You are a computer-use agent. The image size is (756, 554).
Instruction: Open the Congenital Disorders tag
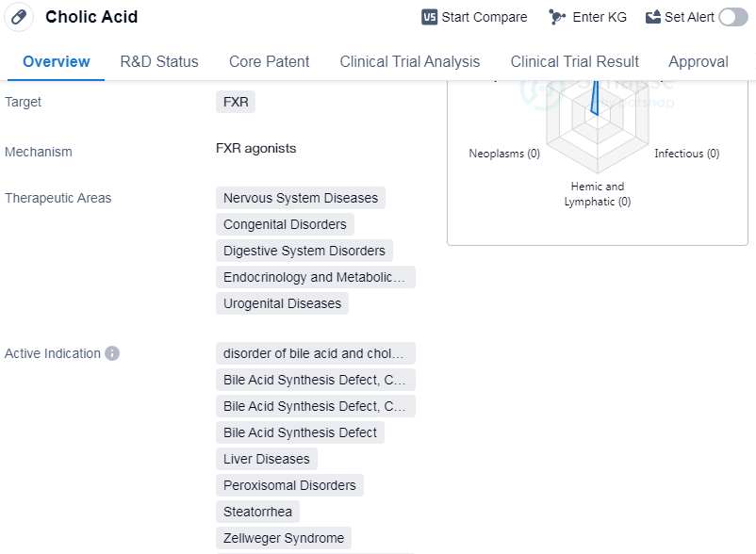(x=286, y=224)
